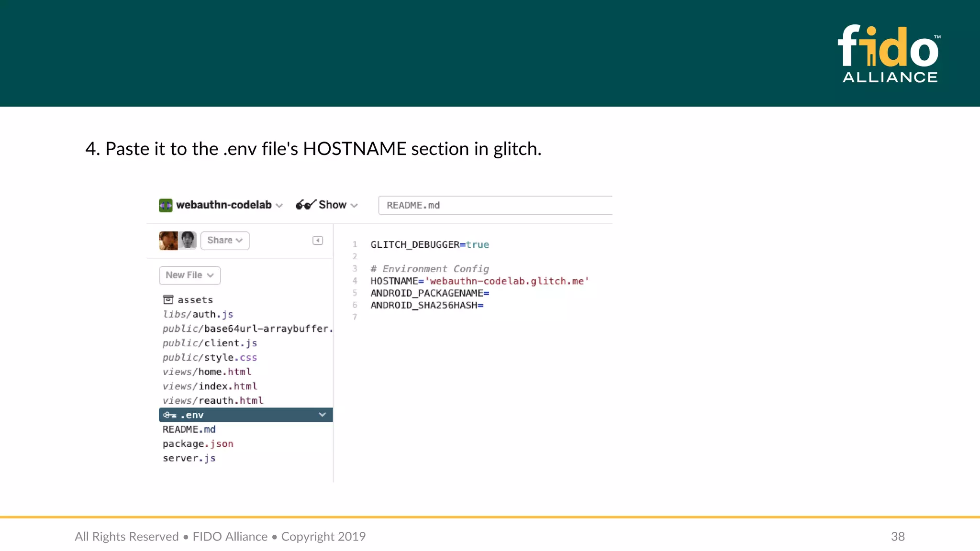The image size is (980, 551).
Task: Click the sunglasses Show icon
Action: (x=305, y=205)
